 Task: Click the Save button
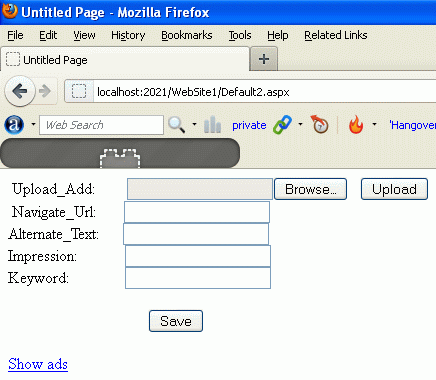[x=176, y=321]
